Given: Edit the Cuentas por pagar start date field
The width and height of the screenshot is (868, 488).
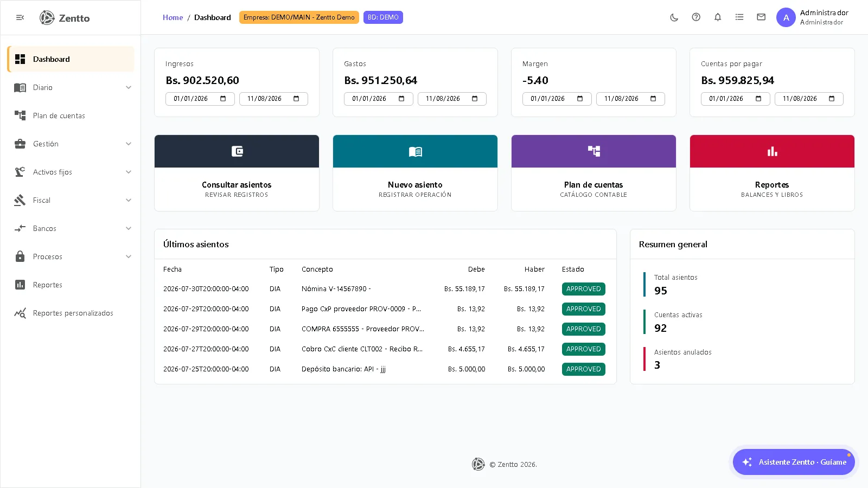Looking at the screenshot, I should click(735, 99).
